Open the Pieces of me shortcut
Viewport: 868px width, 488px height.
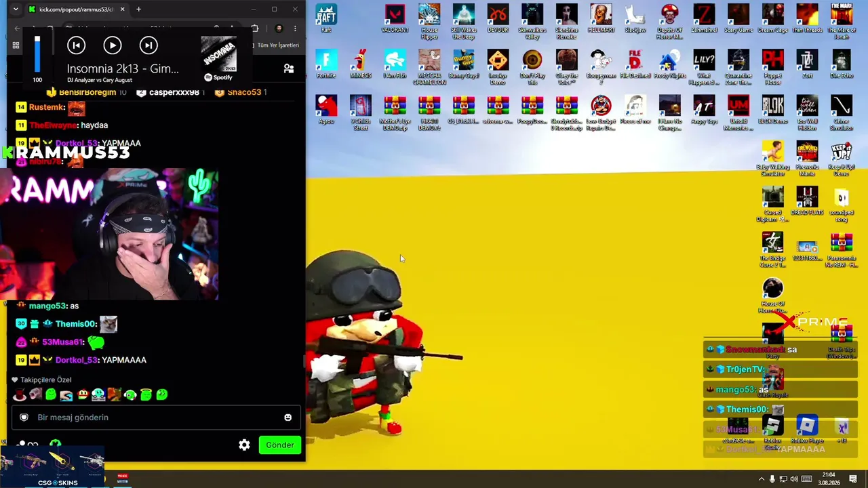[x=635, y=109]
